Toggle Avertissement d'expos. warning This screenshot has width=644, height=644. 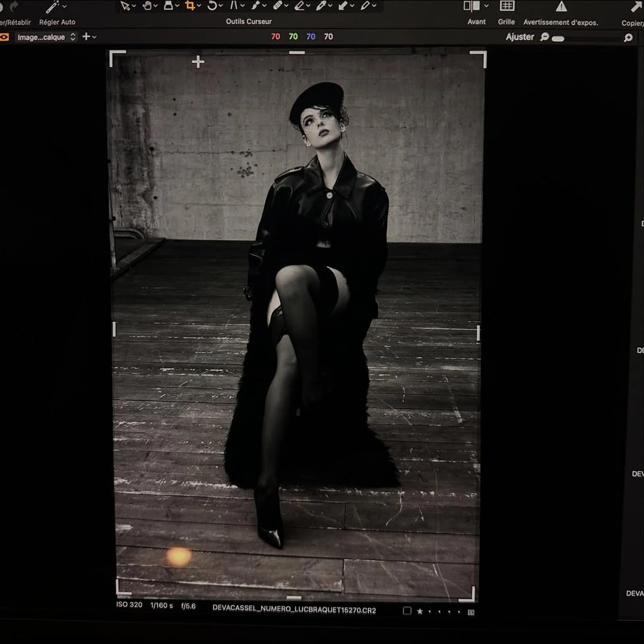[x=561, y=6]
